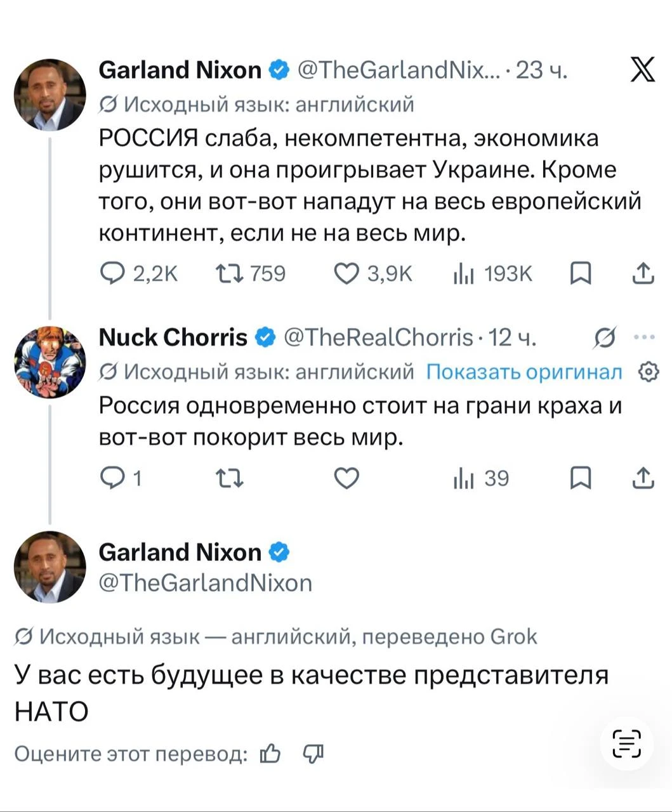Bookmark Garland Nixon's first tweet
The width and height of the screenshot is (672, 812).
pos(581,273)
